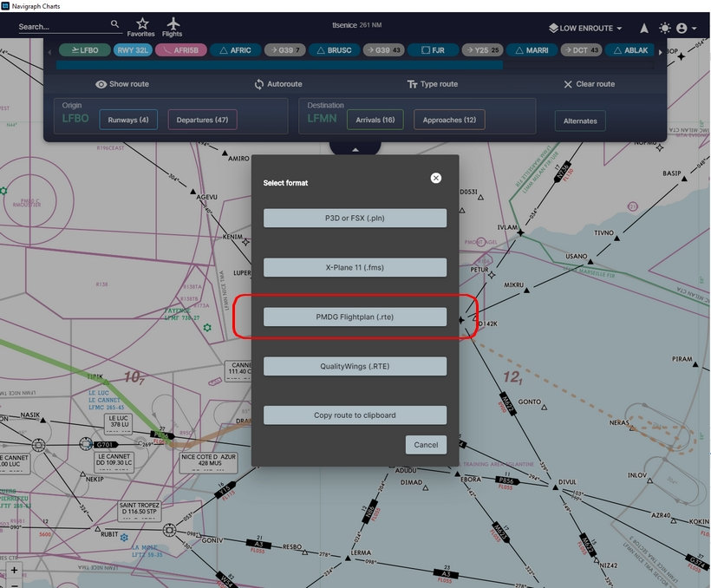Click the BASIP waypoint triangle
The width and height of the screenshot is (711, 588).
(x=684, y=179)
